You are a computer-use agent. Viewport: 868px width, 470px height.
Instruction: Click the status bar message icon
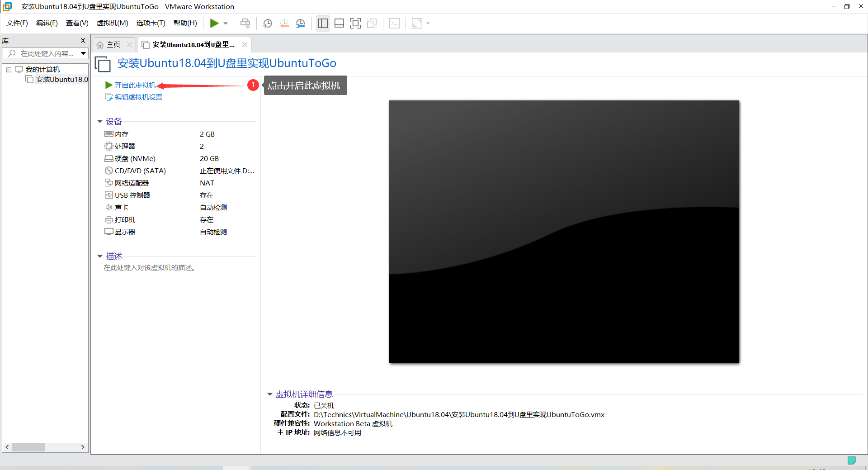coord(851,461)
